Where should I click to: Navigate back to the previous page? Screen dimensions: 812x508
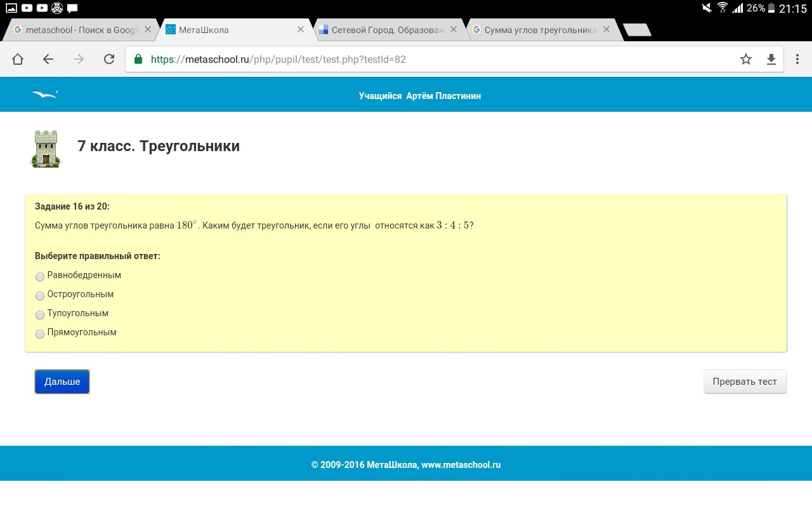48,59
